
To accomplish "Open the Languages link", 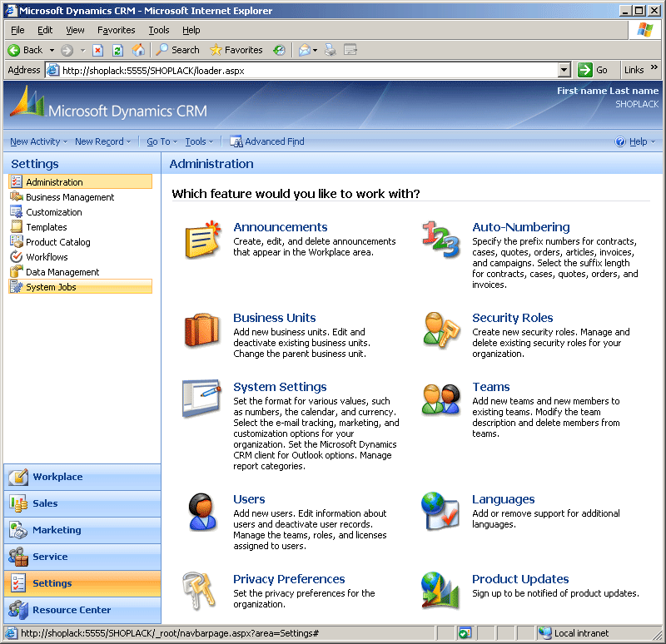I will (x=504, y=499).
